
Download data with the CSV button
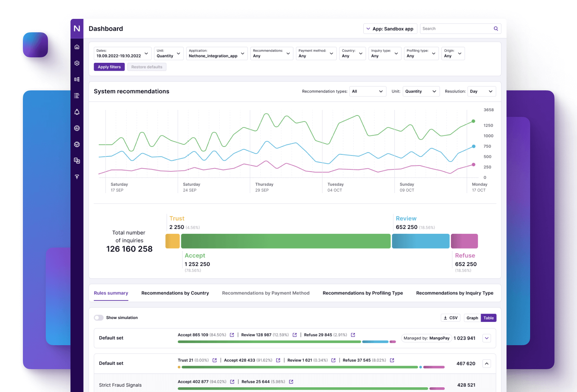[x=450, y=318]
